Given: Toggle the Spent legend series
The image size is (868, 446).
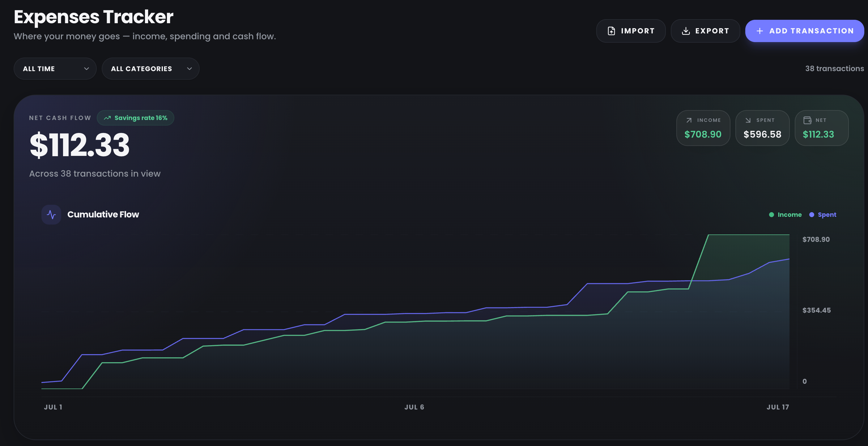Looking at the screenshot, I should point(823,215).
